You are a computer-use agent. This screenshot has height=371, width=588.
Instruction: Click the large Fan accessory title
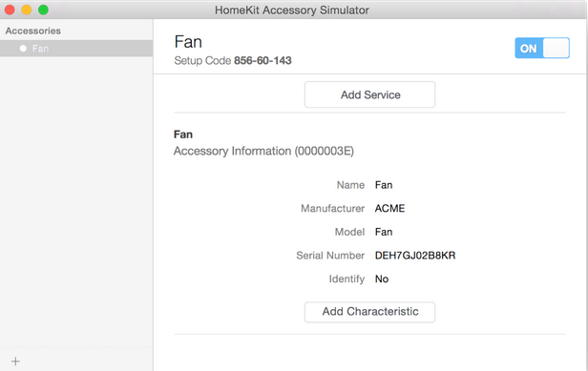(188, 42)
